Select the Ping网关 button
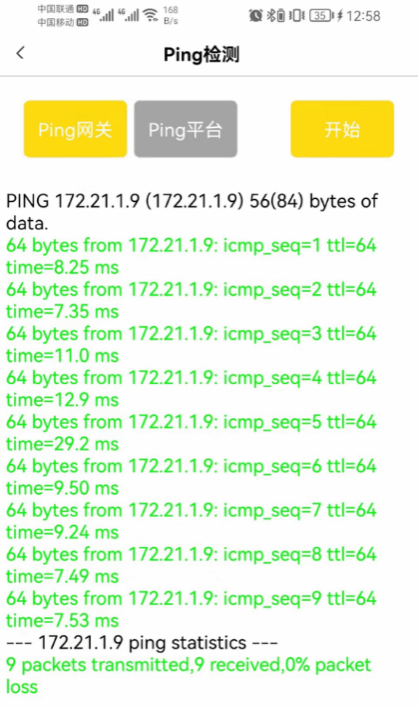Image resolution: width=418 pixels, height=707 pixels. coord(75,129)
